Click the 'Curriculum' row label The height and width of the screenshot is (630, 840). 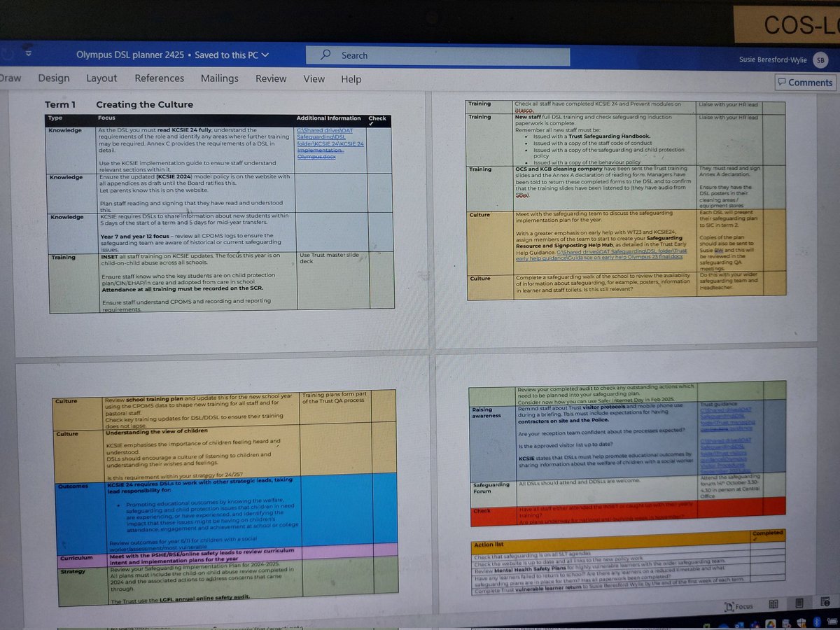point(75,559)
